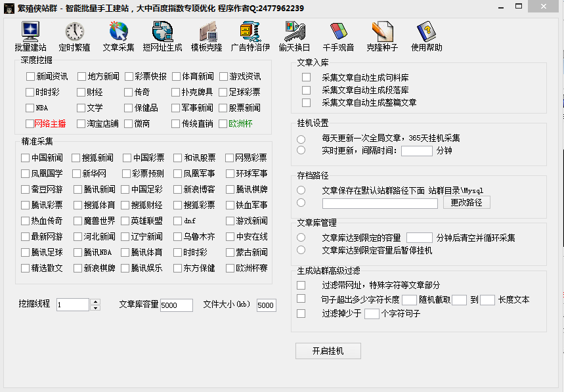Viewport: 564px width, 392px height.
Task: Click the 间隔时间 minutes field
Action: pos(416,150)
